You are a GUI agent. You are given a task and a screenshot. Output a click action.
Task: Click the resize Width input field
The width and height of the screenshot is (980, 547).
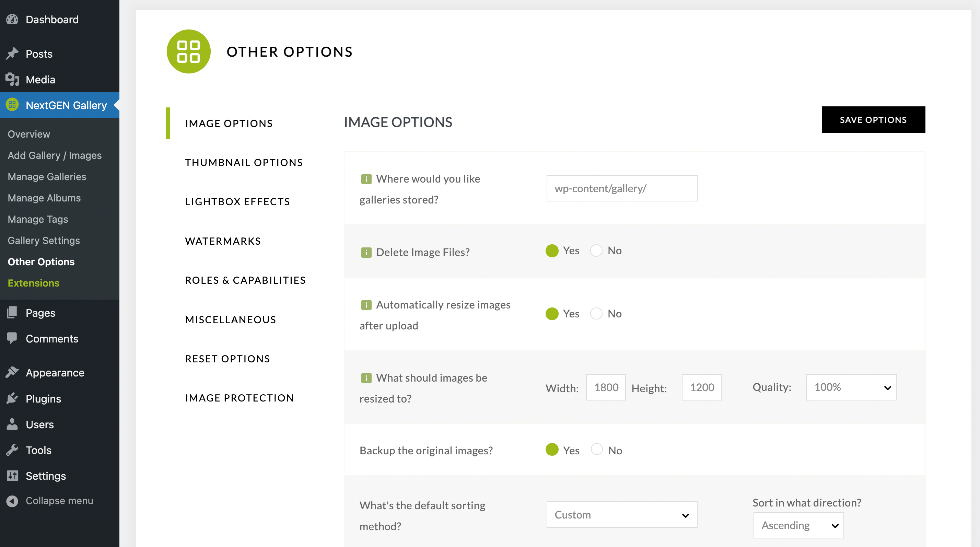click(x=606, y=387)
